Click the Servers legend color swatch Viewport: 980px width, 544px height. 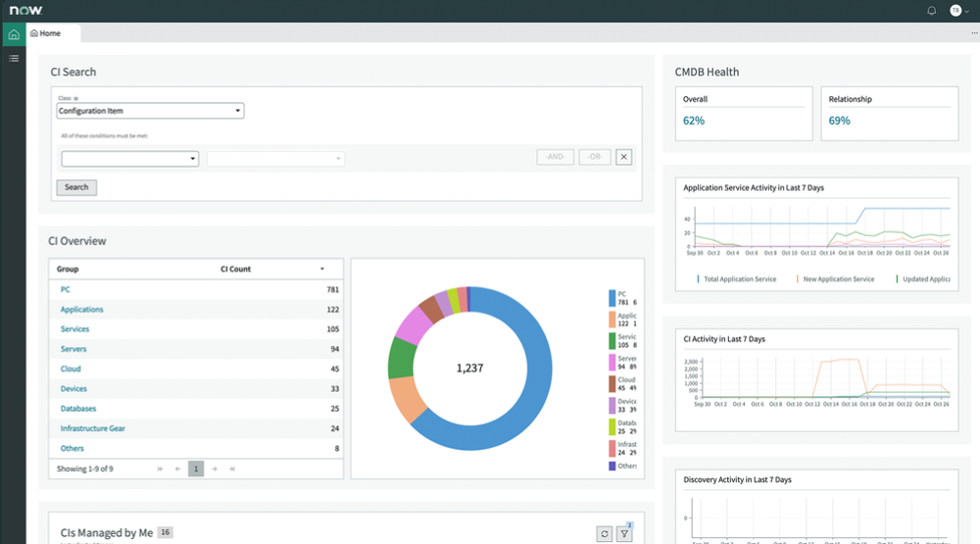pyautogui.click(x=612, y=363)
